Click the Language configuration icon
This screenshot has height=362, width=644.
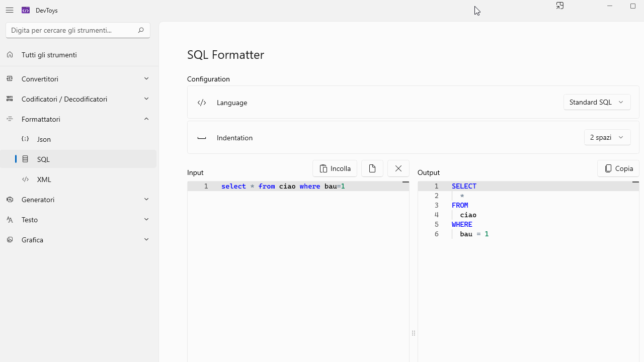tap(202, 102)
